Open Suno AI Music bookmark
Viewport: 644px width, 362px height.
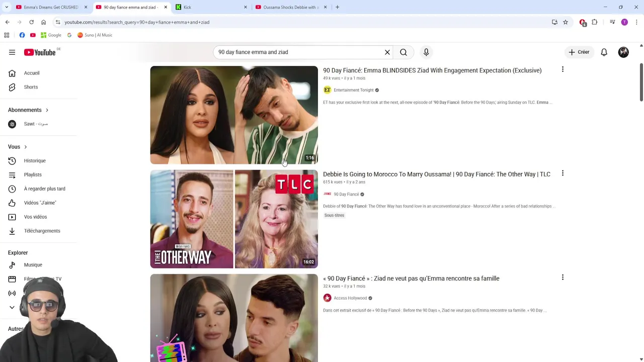pyautogui.click(x=95, y=35)
